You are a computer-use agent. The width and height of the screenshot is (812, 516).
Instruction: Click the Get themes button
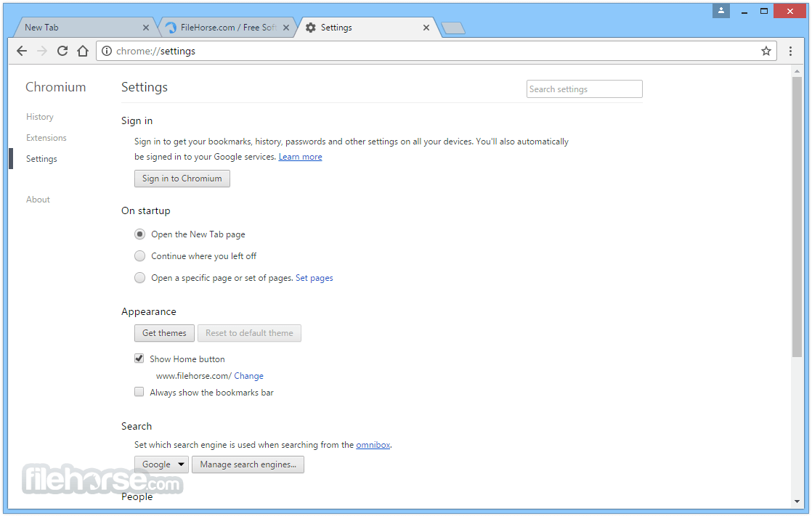click(x=164, y=333)
